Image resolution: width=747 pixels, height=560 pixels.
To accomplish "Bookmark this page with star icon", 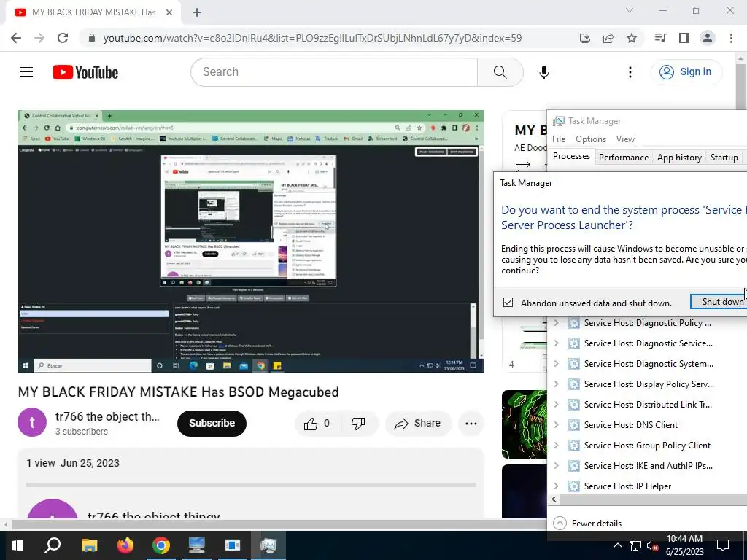I will coord(632,38).
